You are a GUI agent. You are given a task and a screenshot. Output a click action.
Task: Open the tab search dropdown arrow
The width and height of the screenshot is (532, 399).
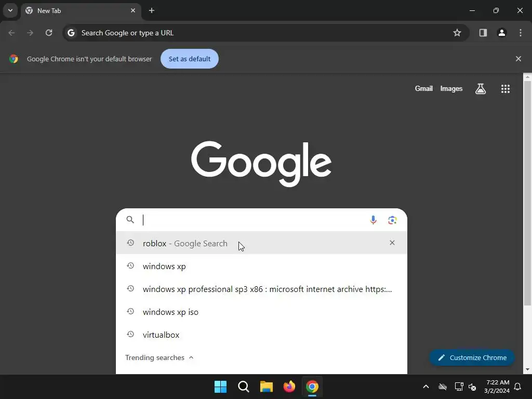click(x=10, y=10)
